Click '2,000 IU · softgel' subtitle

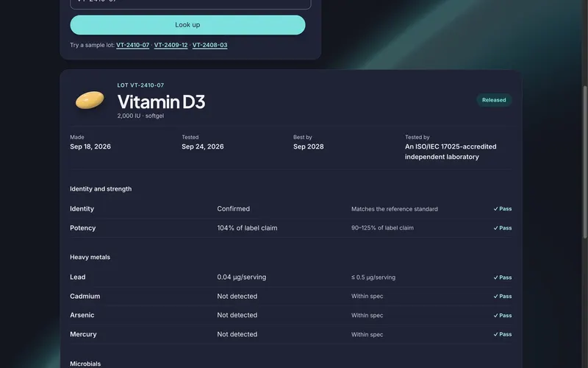(140, 116)
